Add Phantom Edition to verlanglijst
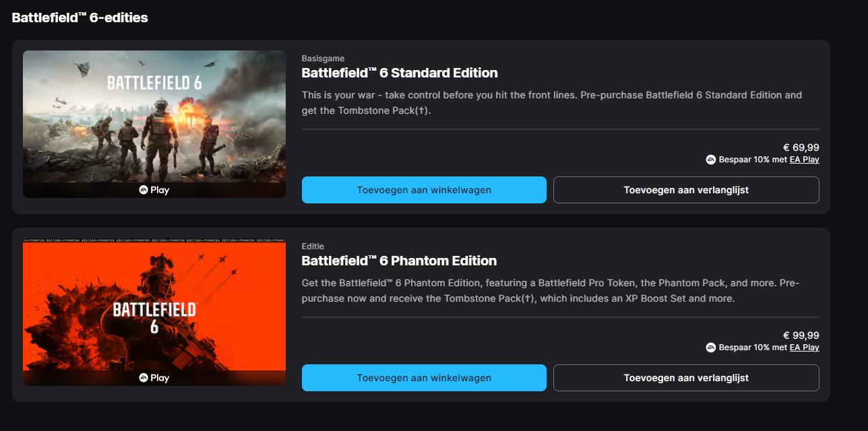This screenshot has width=868, height=431. point(686,378)
